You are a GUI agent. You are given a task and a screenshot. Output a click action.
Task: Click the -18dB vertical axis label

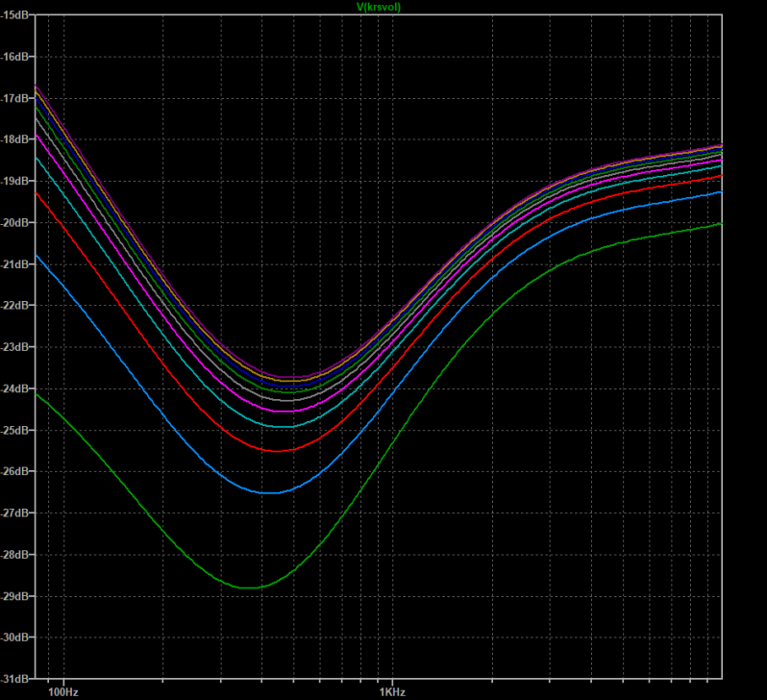coord(18,139)
